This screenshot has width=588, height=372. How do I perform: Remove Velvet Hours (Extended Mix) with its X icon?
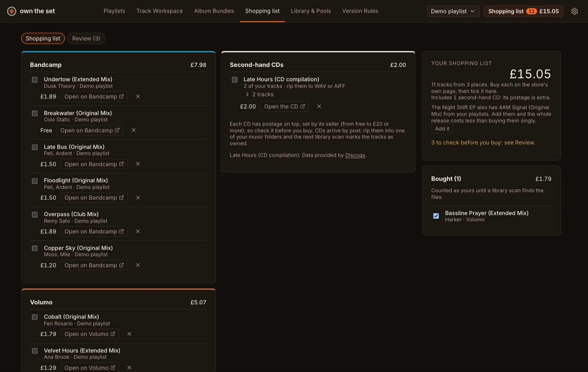pos(129,368)
